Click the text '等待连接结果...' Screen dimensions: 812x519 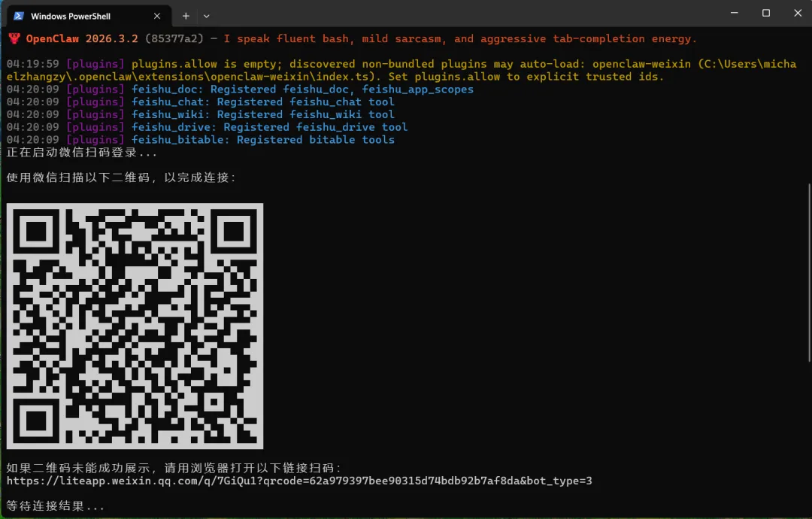tap(56, 505)
